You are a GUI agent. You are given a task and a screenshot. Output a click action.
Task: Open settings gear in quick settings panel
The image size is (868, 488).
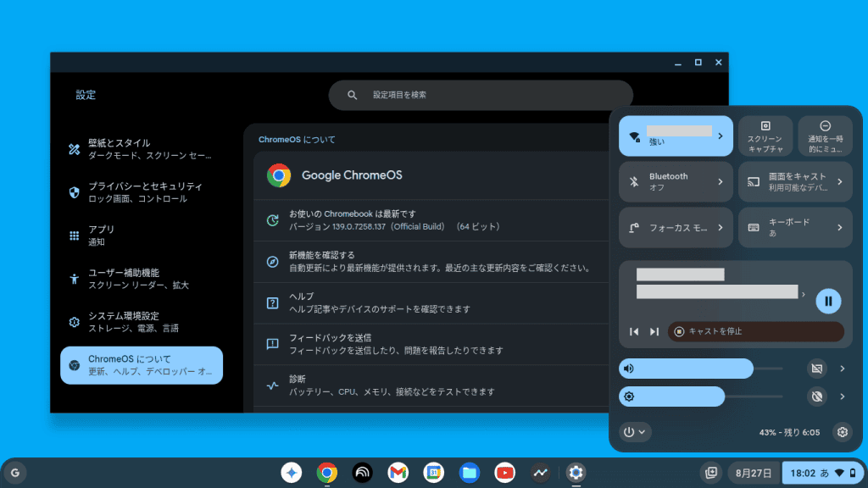pyautogui.click(x=842, y=432)
